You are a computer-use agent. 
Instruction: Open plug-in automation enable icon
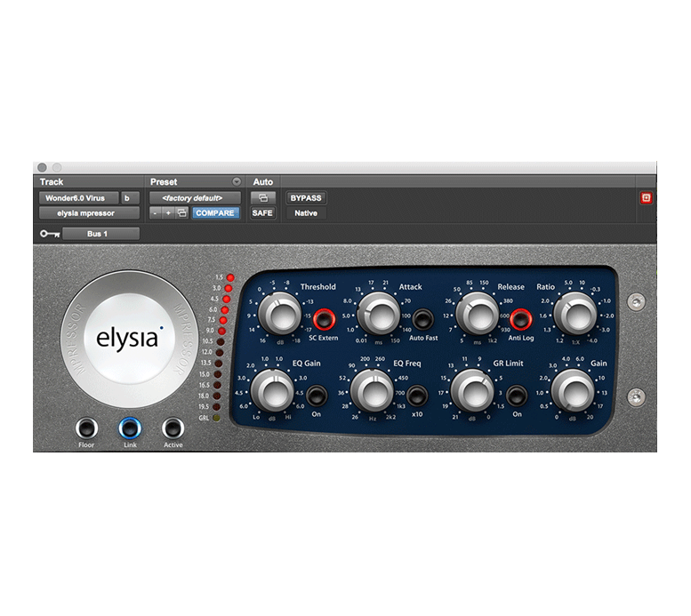[262, 198]
